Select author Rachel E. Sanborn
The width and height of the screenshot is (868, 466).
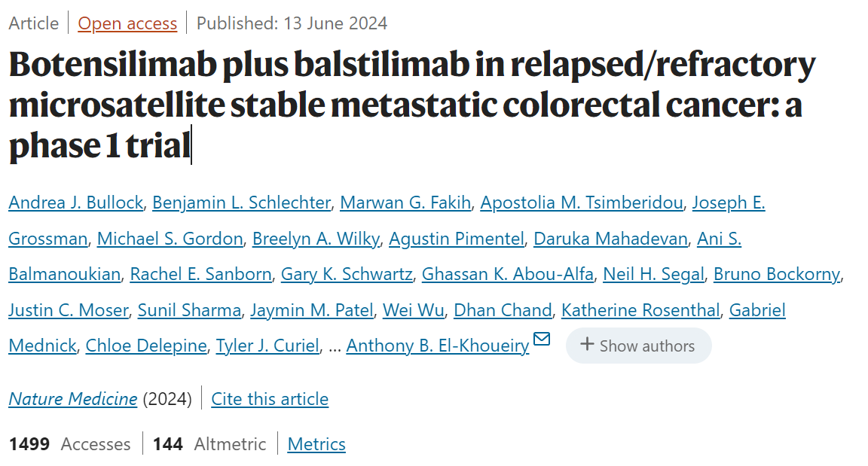click(200, 274)
